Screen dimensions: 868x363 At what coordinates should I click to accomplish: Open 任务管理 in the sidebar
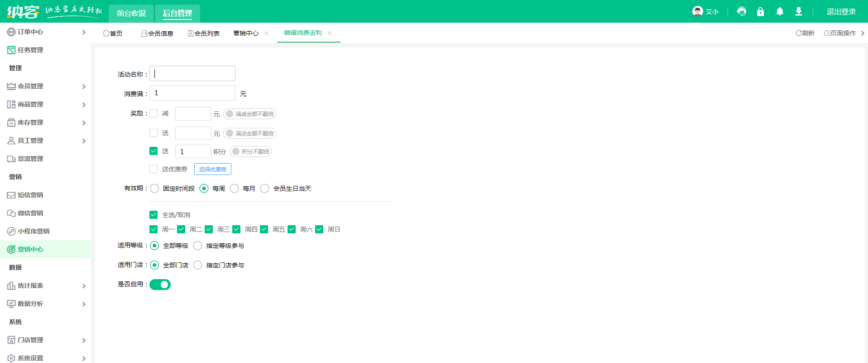[x=30, y=50]
